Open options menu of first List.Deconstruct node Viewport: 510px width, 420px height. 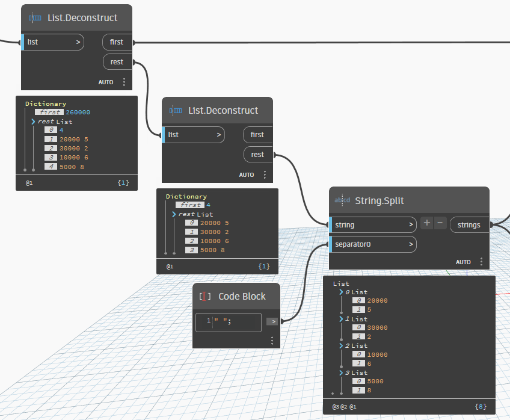[124, 82]
